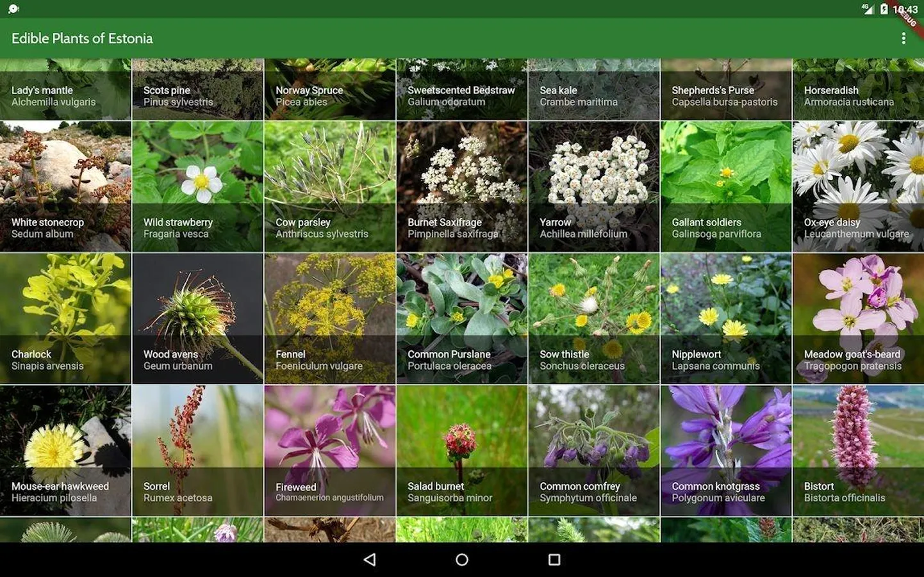Open the Cow parsley card
The image size is (924, 577).
(x=330, y=186)
